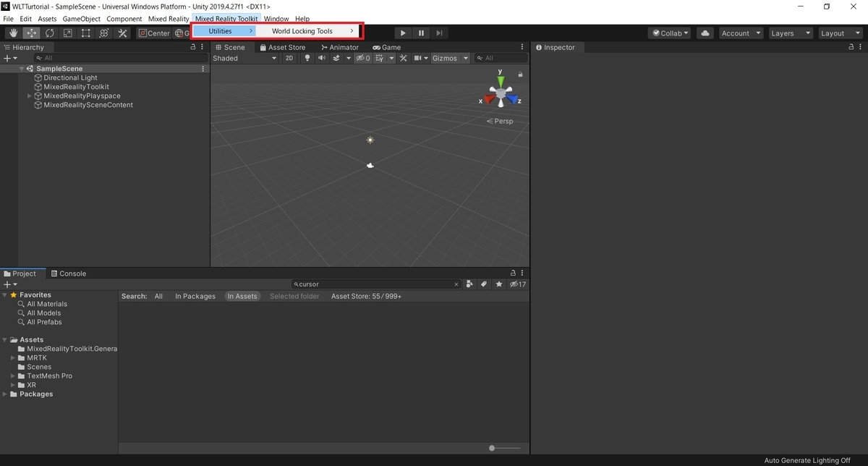This screenshot has width=868, height=466.
Task: Toggle scene audio speaker icon
Action: coord(322,58)
